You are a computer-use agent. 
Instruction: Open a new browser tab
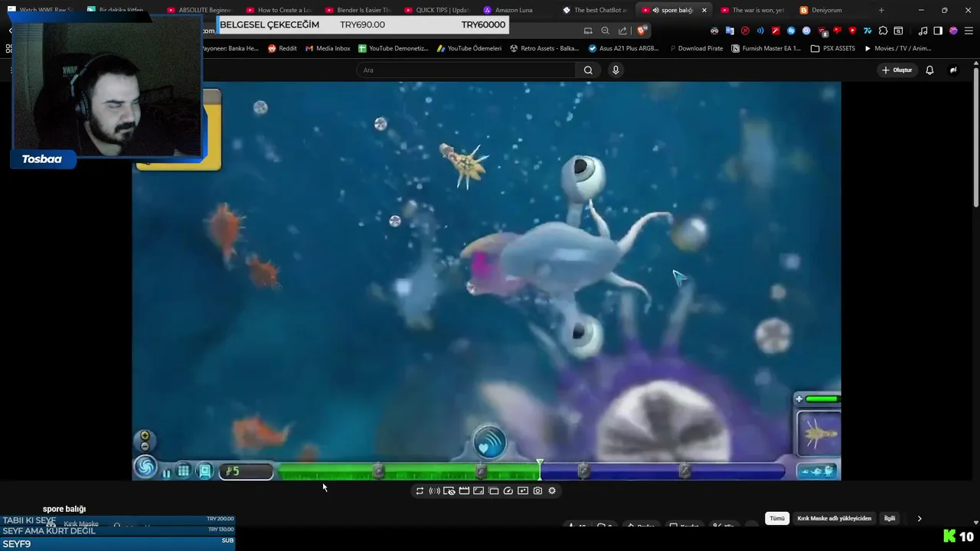(x=881, y=10)
